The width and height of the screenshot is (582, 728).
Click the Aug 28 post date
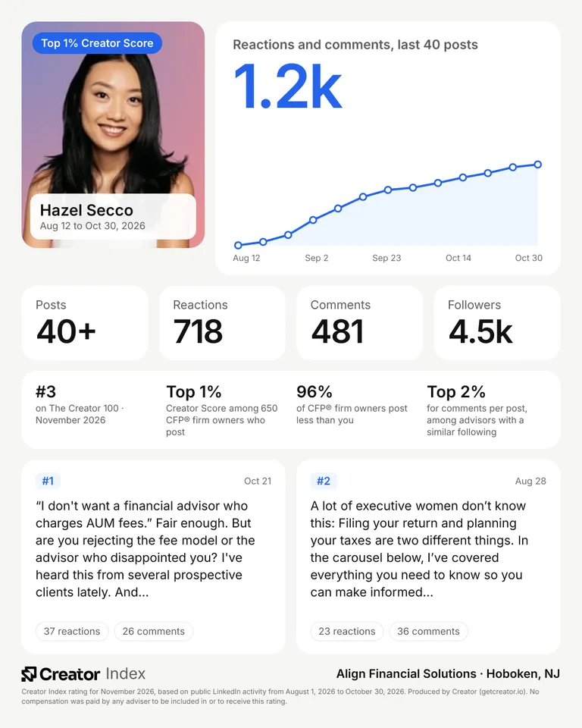coord(530,482)
